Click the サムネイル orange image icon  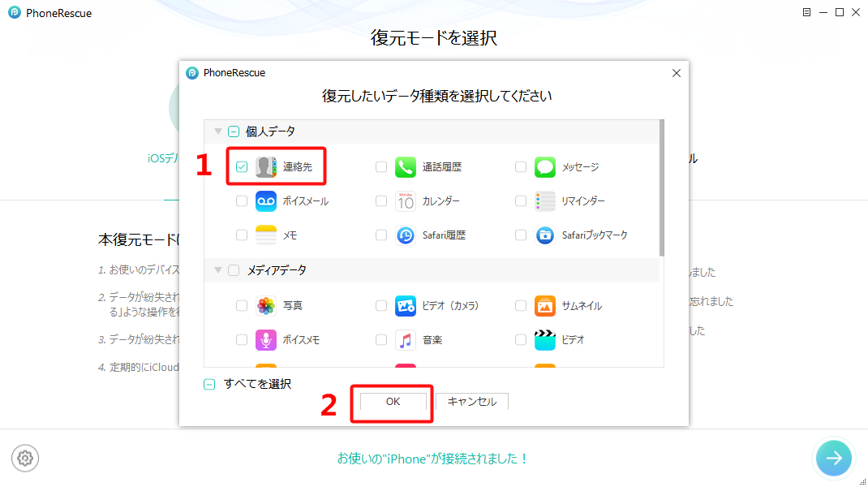point(544,305)
